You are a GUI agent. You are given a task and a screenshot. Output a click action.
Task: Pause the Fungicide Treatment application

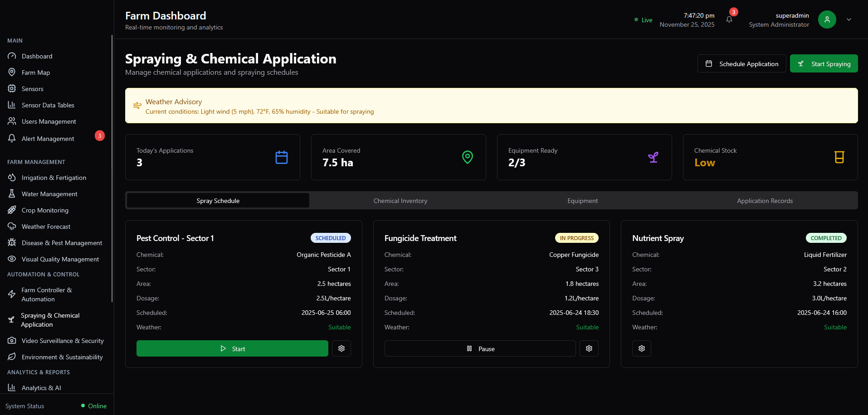(x=480, y=348)
